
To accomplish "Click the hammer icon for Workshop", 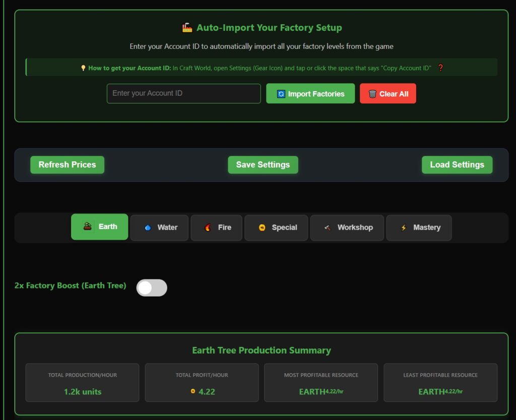I will (x=328, y=228).
